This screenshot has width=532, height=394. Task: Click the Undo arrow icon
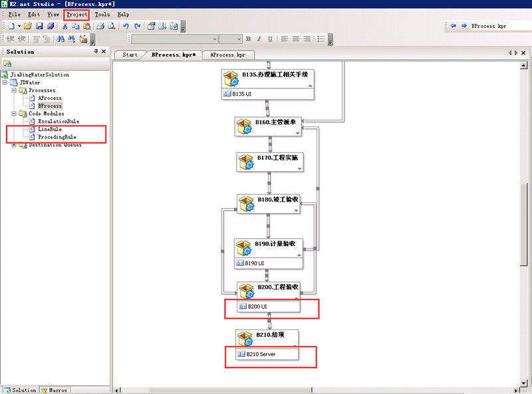[x=126, y=26]
